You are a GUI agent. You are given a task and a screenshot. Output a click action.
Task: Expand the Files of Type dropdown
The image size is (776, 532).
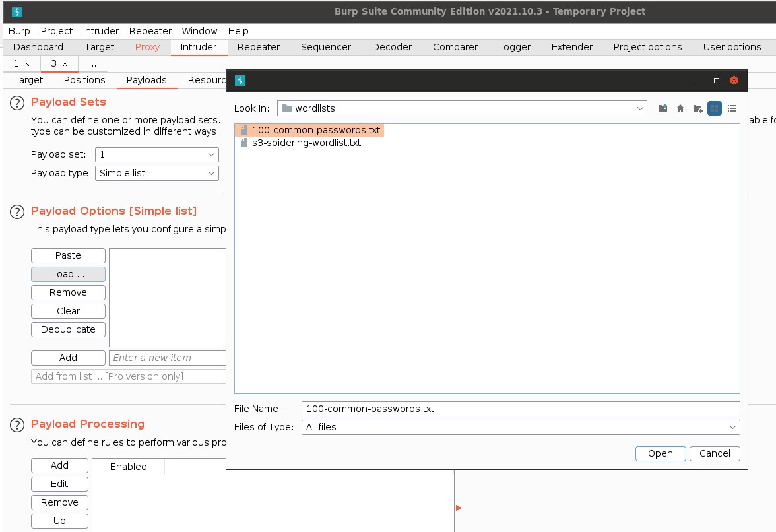732,427
